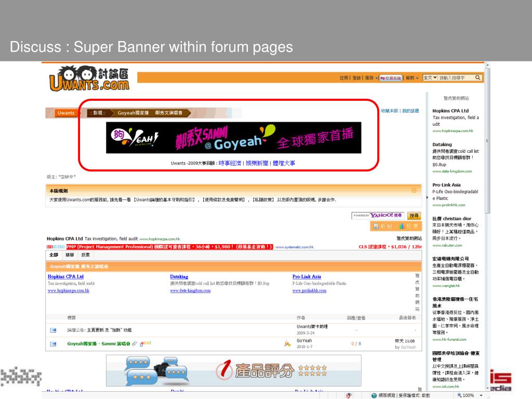The height and width of the screenshot is (399, 532).
Task: Select the 精華 thread filter tab
Action: pyautogui.click(x=70, y=255)
